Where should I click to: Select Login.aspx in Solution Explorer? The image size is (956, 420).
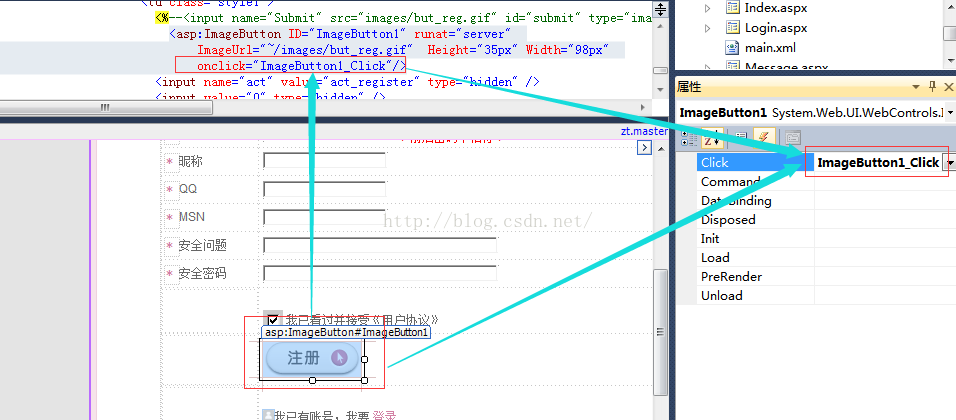click(776, 28)
